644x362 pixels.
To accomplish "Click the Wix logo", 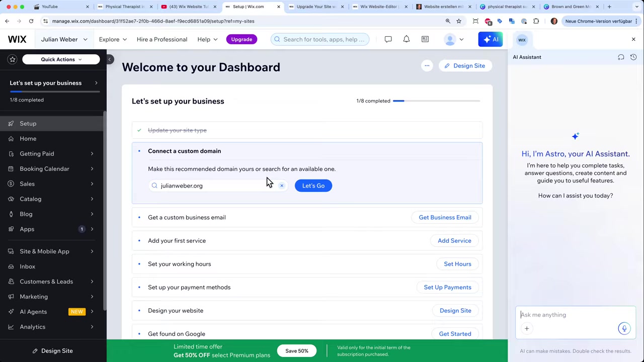I will tap(17, 39).
